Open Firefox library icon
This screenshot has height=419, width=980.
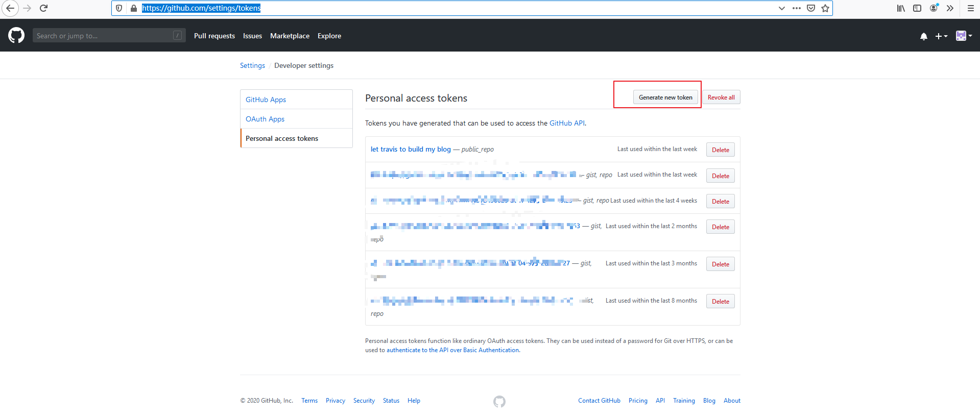[x=901, y=8]
